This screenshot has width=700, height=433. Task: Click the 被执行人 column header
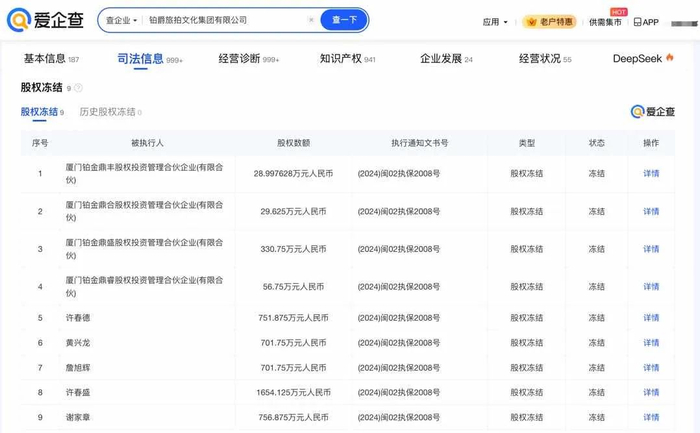tap(147, 143)
